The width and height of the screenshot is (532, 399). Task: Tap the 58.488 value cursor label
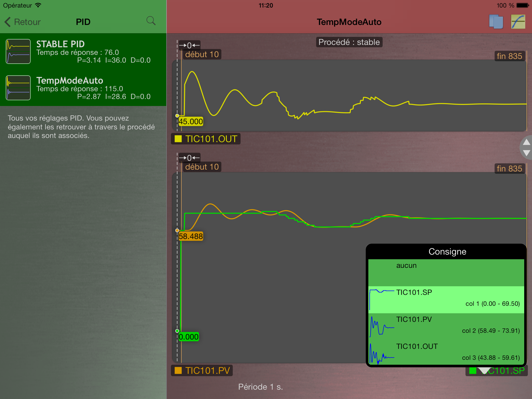click(191, 236)
